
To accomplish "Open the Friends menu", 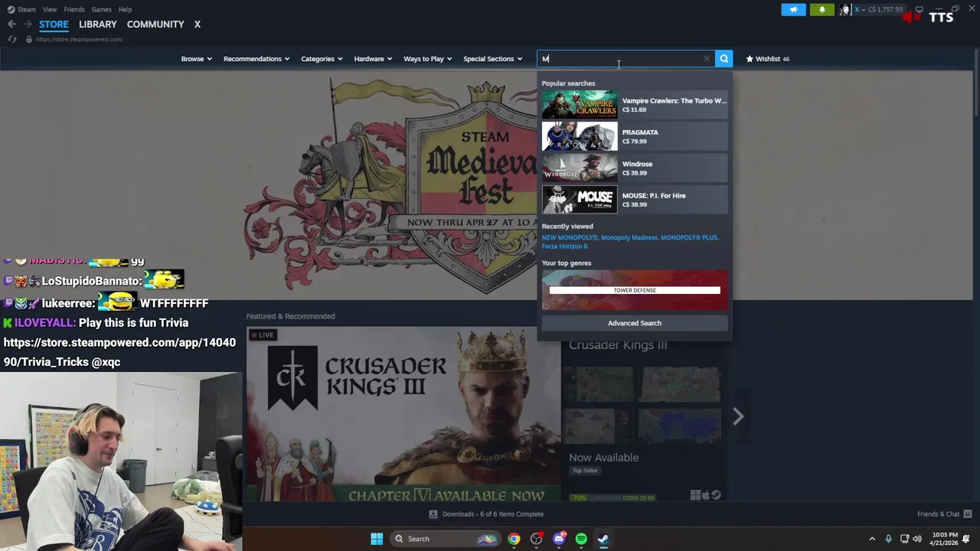I will pos(74,9).
